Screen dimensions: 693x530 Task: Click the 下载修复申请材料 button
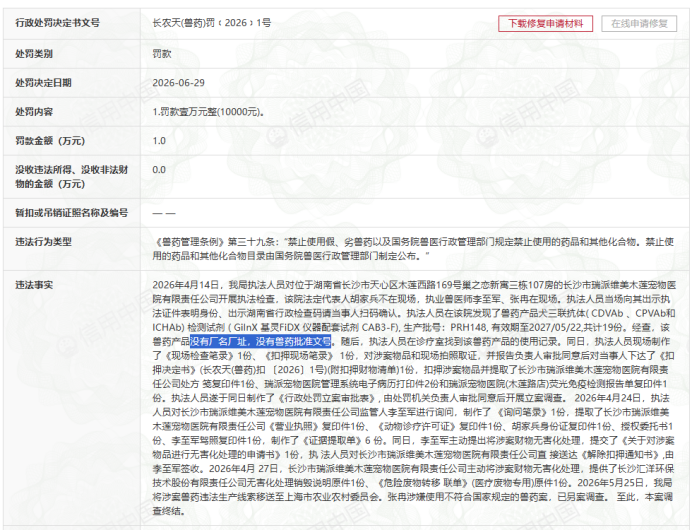click(545, 23)
